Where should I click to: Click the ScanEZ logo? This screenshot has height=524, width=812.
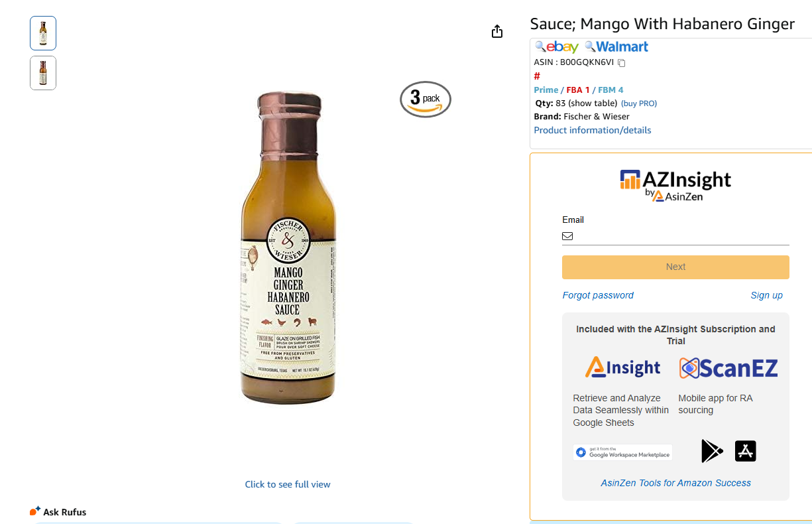(728, 368)
